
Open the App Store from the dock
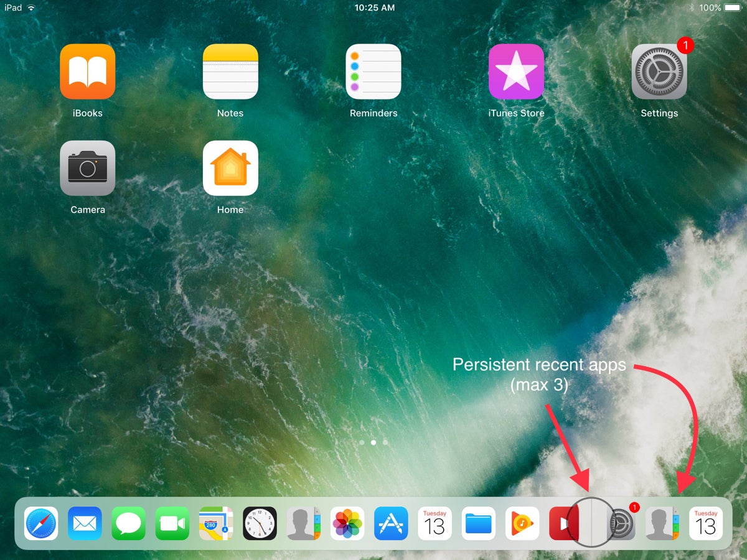(x=391, y=523)
